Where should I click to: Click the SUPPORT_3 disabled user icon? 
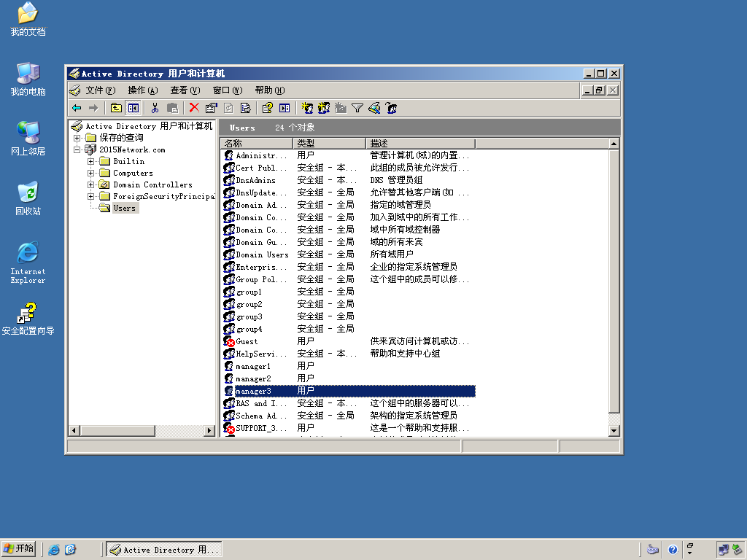[228, 427]
